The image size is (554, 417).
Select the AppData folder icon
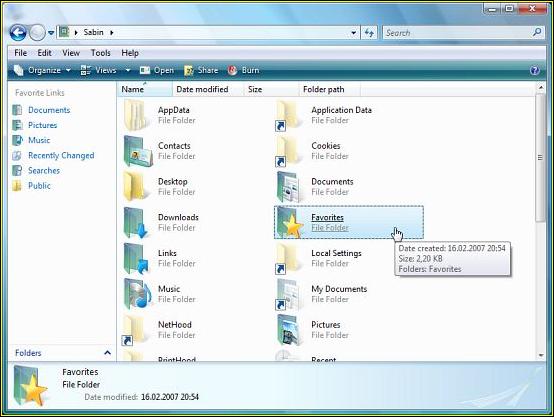tap(135, 115)
